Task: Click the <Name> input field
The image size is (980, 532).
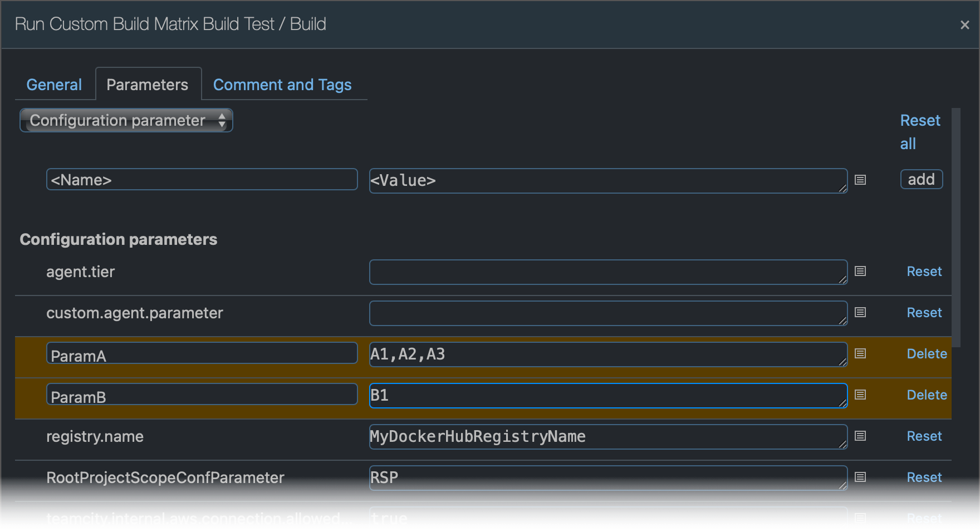Action: point(202,179)
